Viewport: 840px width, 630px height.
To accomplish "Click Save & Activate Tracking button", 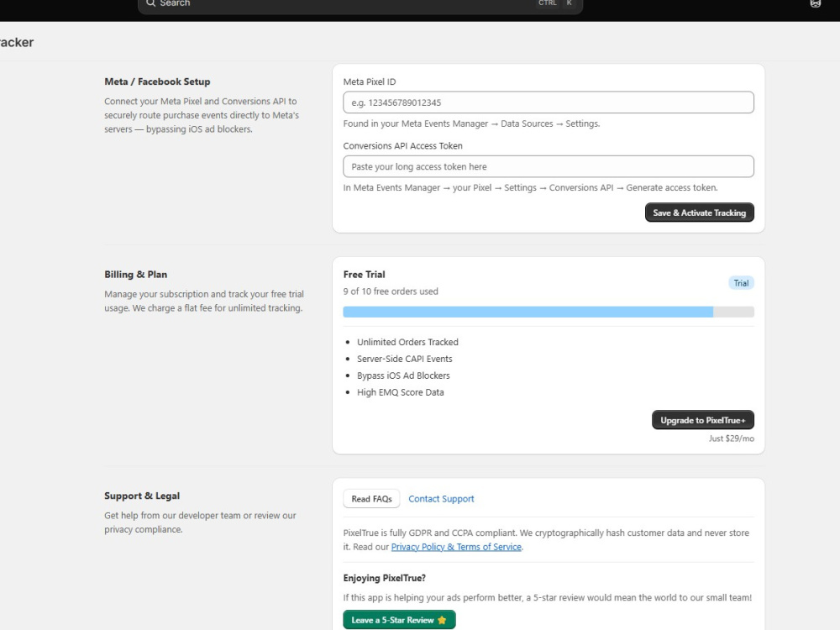I will 699,213.
